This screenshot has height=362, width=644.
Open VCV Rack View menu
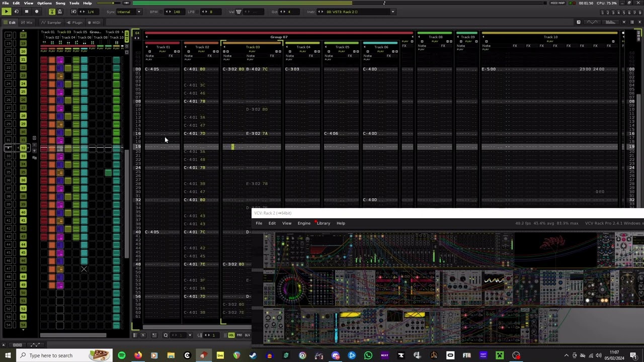[x=287, y=223]
